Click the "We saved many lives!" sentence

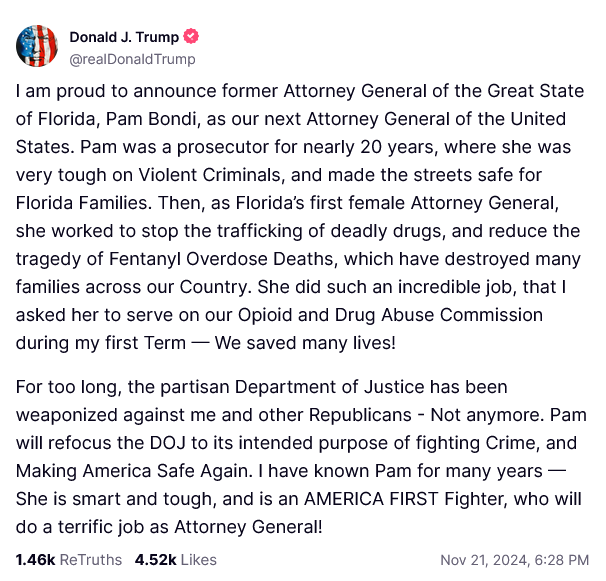click(x=305, y=343)
